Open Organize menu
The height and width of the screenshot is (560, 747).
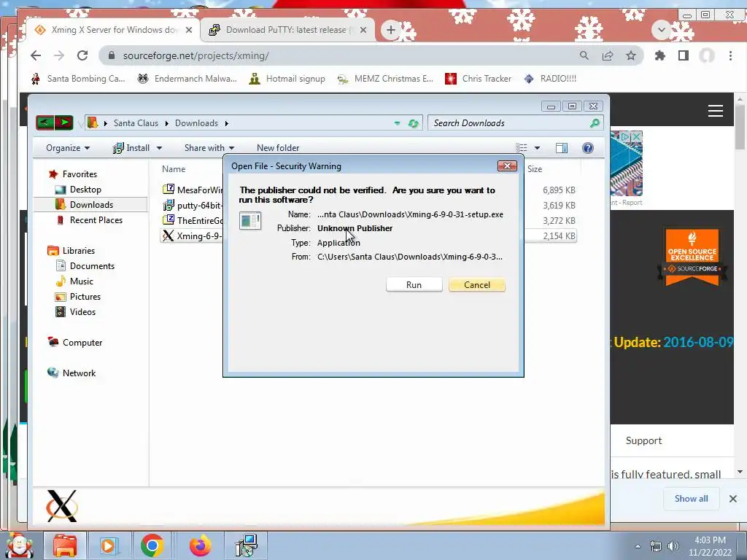pos(68,147)
